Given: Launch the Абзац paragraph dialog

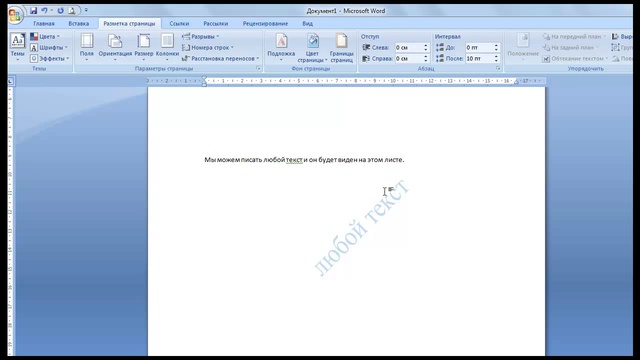Looking at the screenshot, I should [498, 69].
